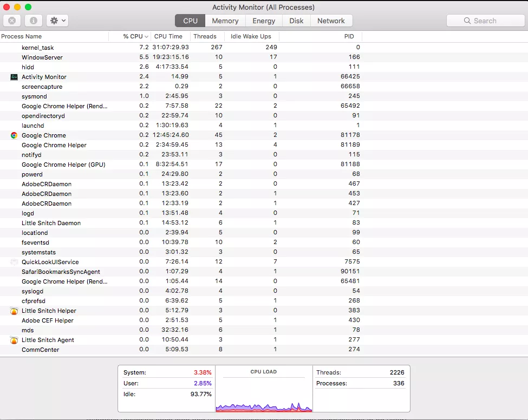
Task: Click the Little Snitch Agent icon
Action: tap(14, 340)
